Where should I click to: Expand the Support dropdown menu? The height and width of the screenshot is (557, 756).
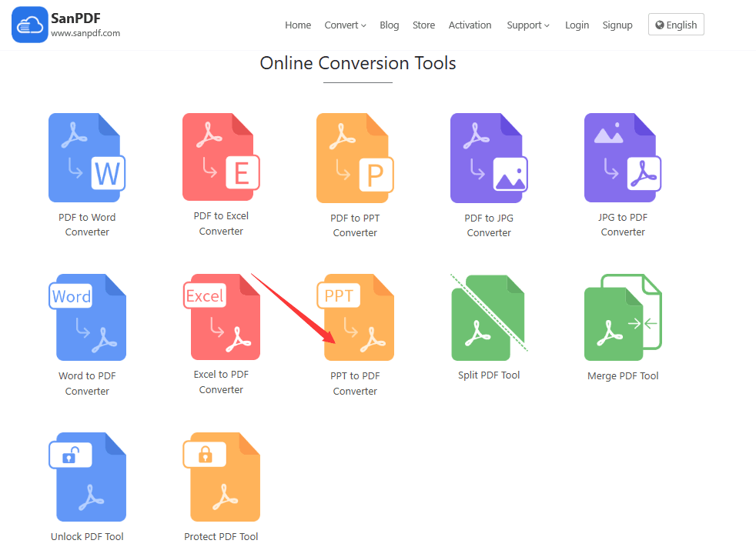[x=527, y=25]
